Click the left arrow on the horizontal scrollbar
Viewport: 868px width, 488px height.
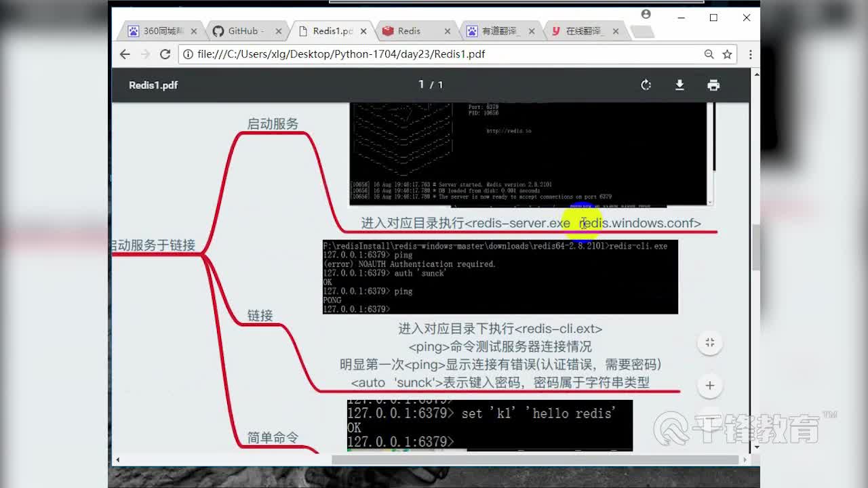click(x=117, y=460)
